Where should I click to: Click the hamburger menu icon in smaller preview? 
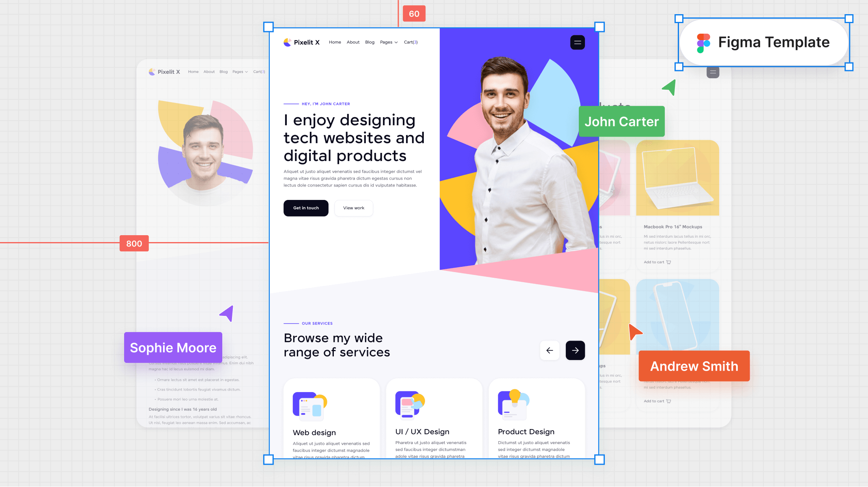pyautogui.click(x=713, y=72)
